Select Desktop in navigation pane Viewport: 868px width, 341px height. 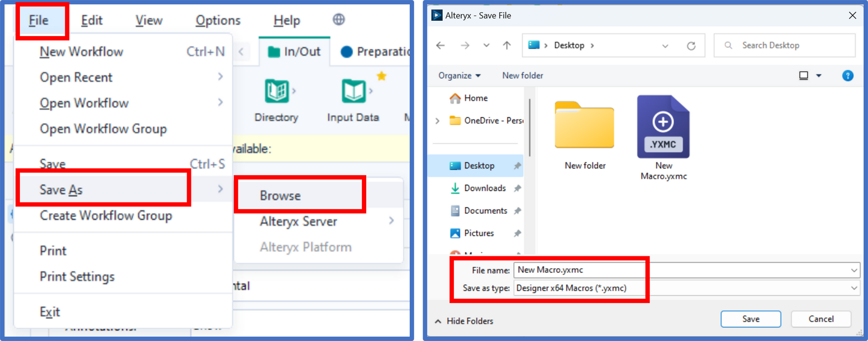pos(476,166)
